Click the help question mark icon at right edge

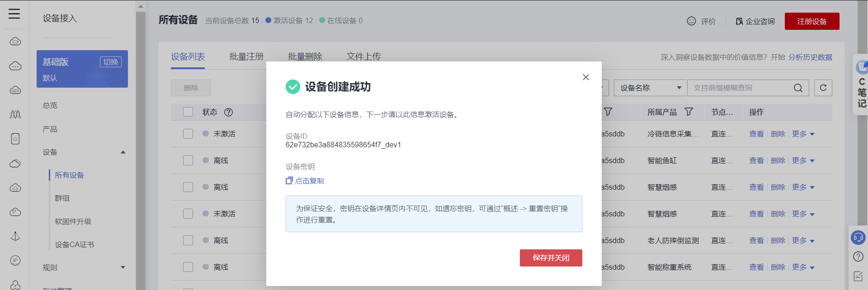pyautogui.click(x=858, y=257)
